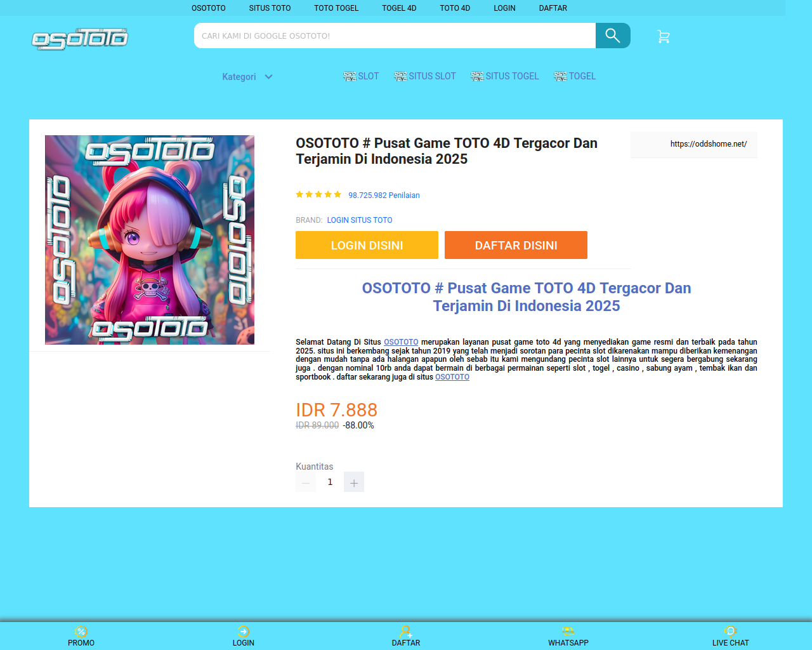Click the five-star rating
Viewport: 812px width, 650px height.
coord(318,195)
